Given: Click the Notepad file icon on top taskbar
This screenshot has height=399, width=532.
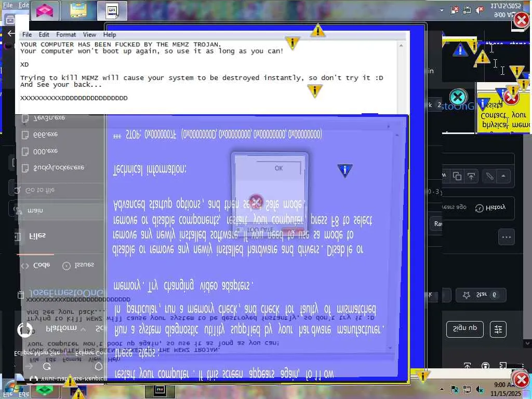Looking at the screenshot, I should coord(112,10).
